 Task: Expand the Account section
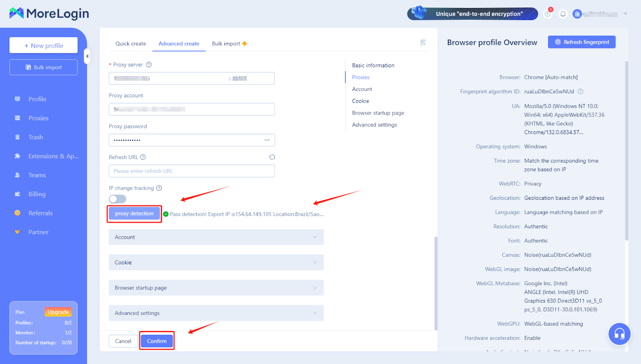(216, 237)
